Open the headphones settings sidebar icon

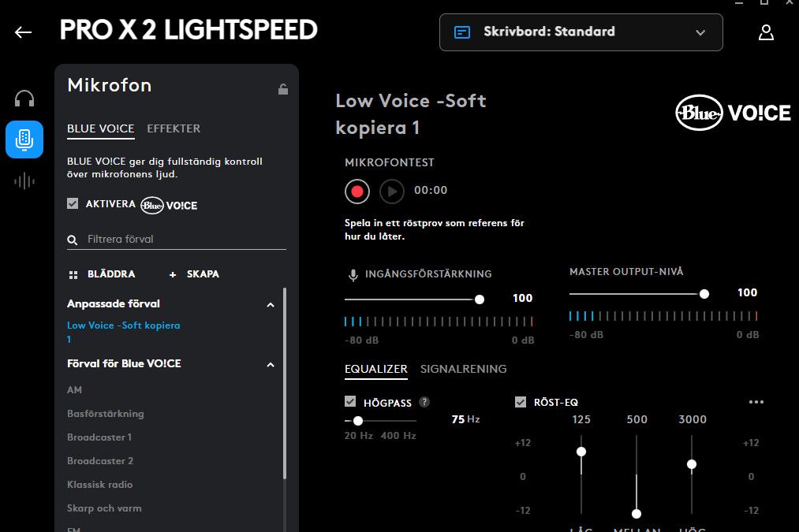click(24, 99)
